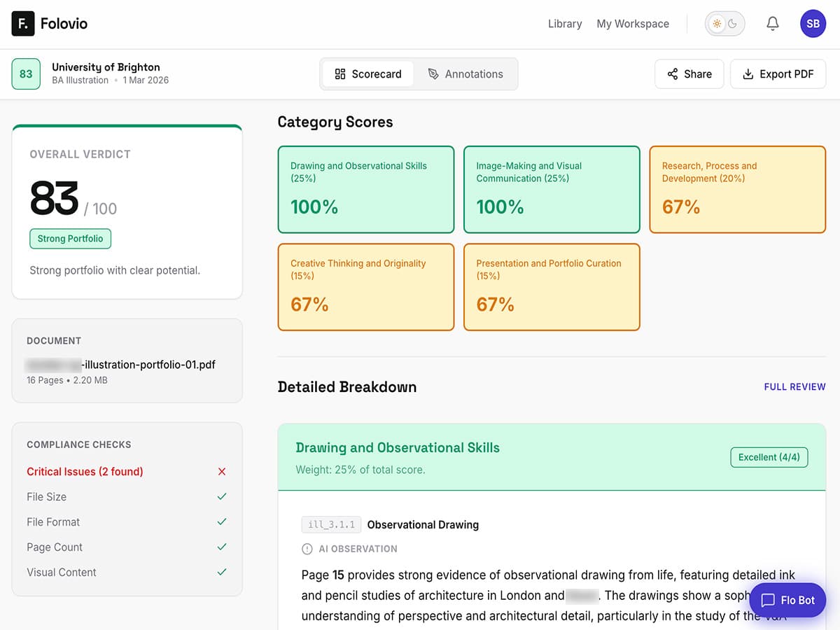Expand the AI Observation section

pyautogui.click(x=349, y=549)
